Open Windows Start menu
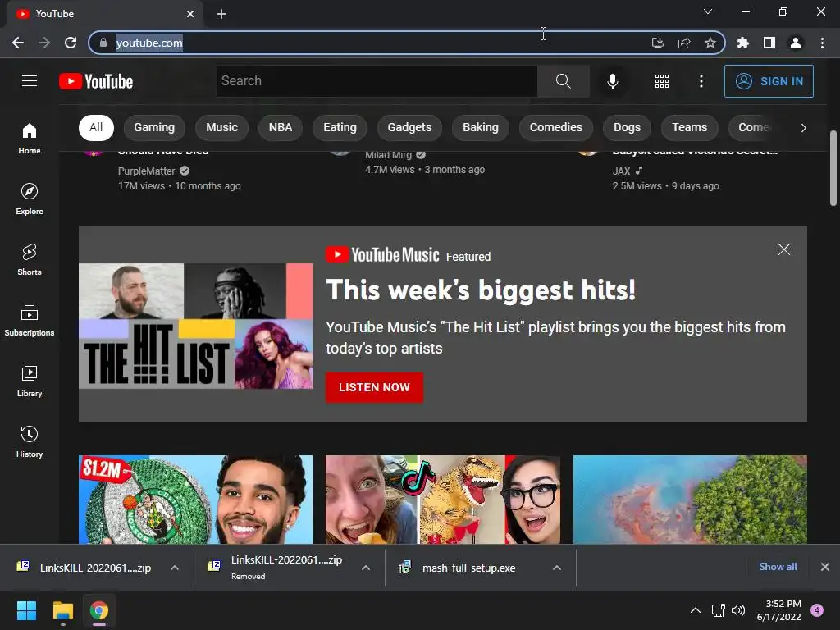The image size is (840, 630). (26, 610)
